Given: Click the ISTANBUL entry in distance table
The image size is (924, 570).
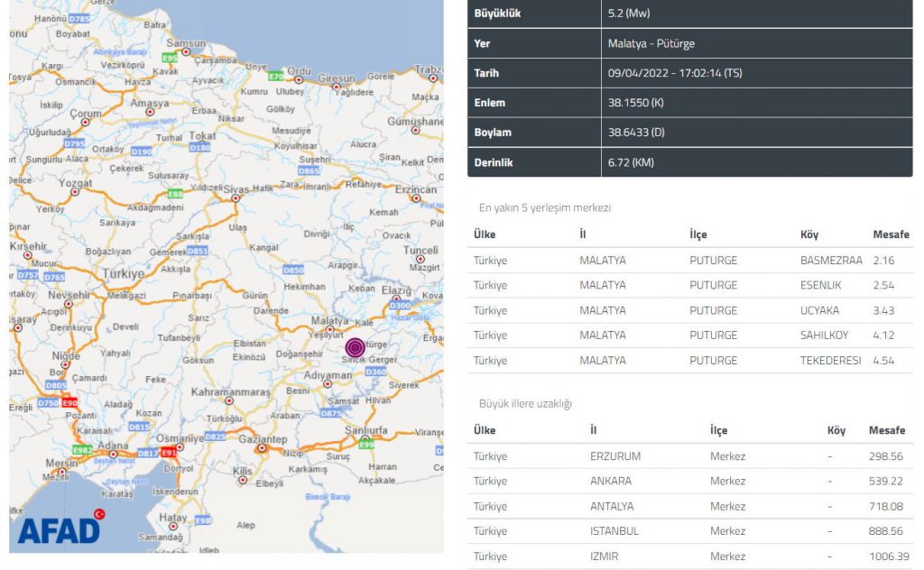Looking at the screenshot, I should [x=614, y=531].
